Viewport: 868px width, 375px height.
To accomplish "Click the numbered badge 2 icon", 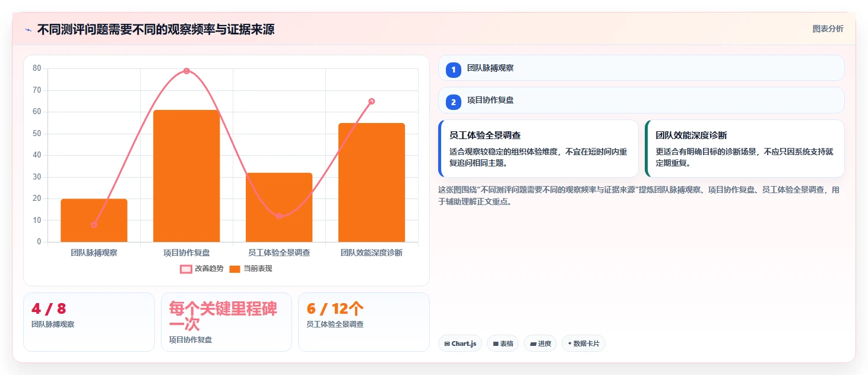I will pos(454,102).
